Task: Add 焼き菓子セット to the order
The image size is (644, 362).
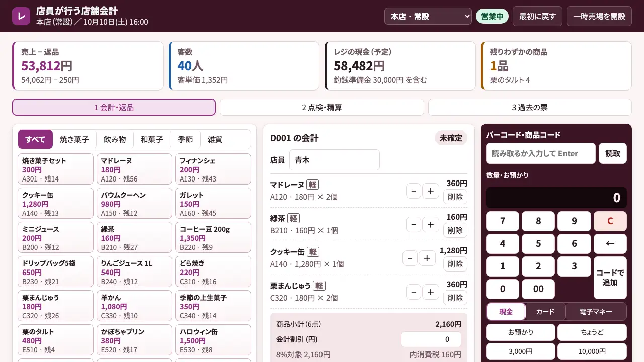Action: coord(56,169)
